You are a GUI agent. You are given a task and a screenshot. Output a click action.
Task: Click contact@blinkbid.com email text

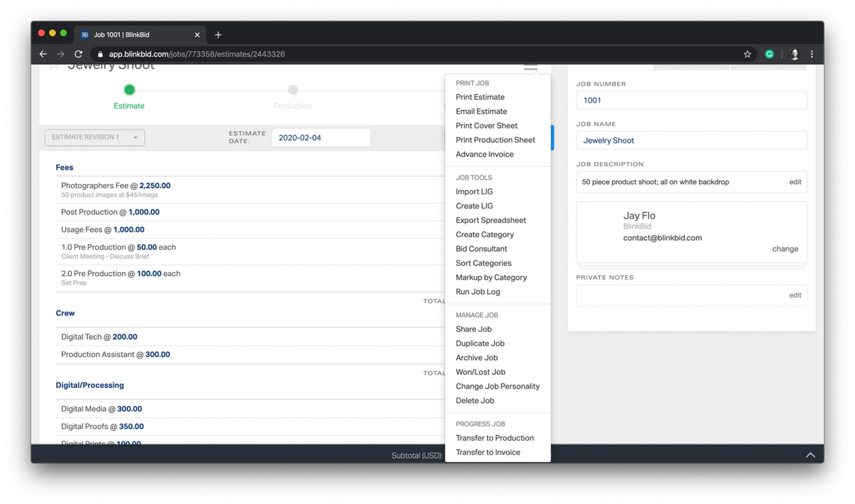point(663,238)
